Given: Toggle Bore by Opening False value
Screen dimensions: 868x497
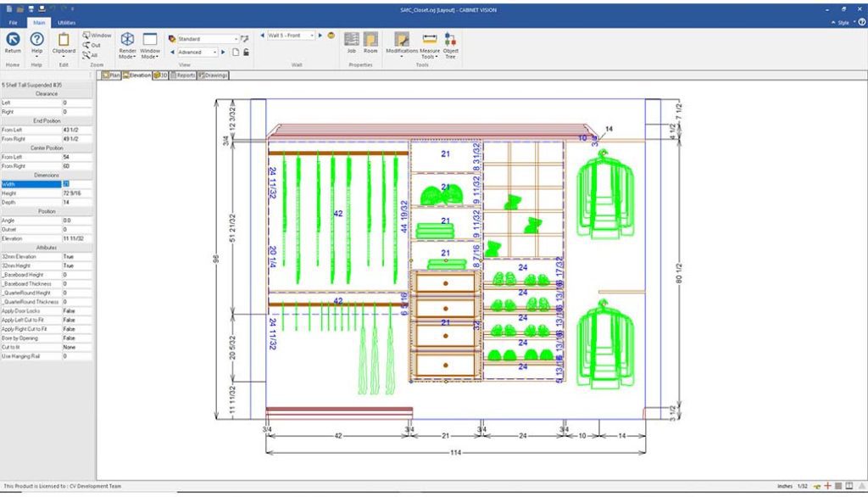Looking at the screenshot, I should [76, 338].
